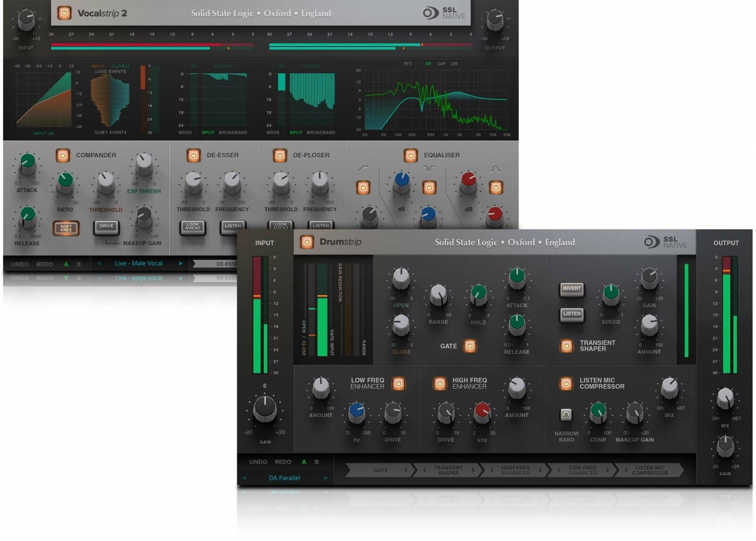
Task: Go to previous preset in Vocalstrip 2
Action: pyautogui.click(x=99, y=263)
